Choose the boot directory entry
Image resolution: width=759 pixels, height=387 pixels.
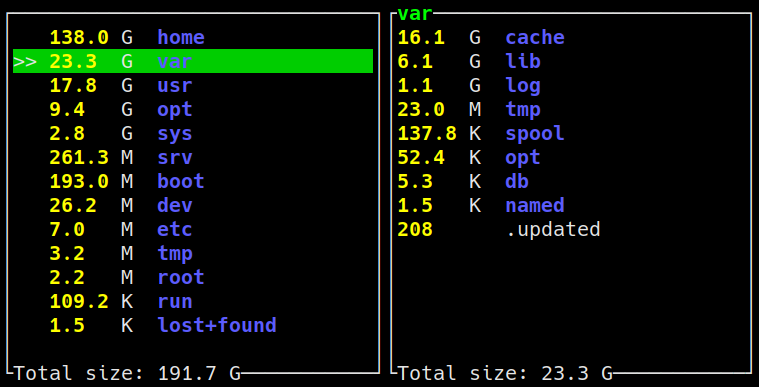click(x=193, y=181)
